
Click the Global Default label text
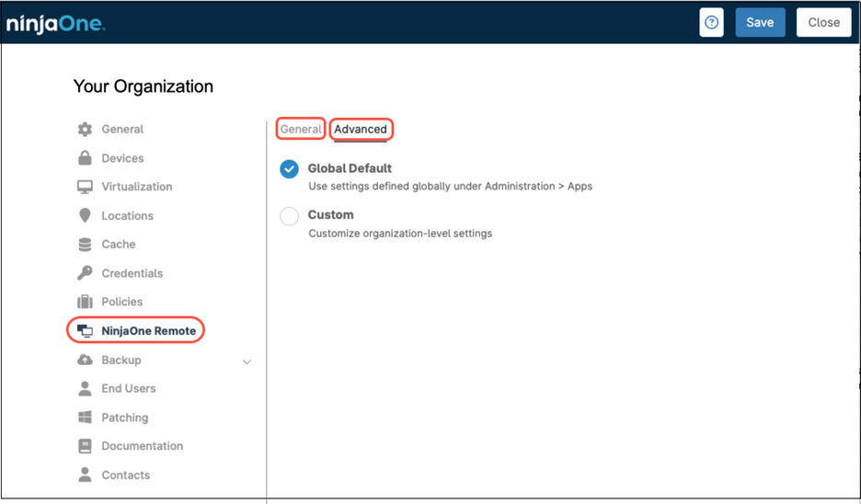coord(350,168)
